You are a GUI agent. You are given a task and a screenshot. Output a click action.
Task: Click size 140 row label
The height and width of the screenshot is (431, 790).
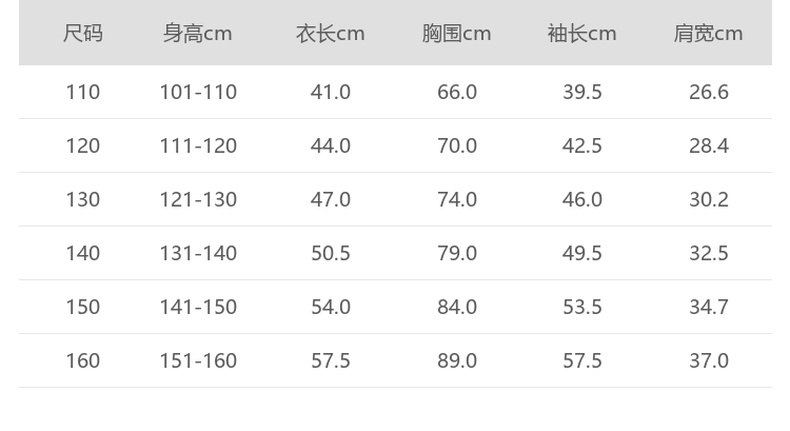coord(83,253)
